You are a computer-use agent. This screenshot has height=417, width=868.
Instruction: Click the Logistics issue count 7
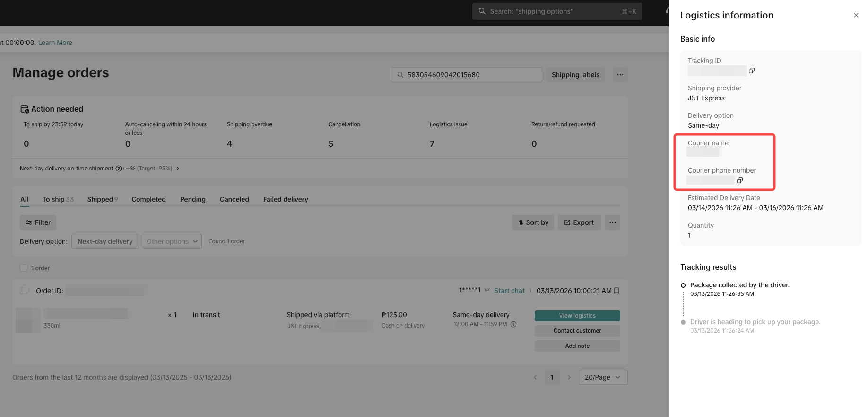tap(432, 144)
